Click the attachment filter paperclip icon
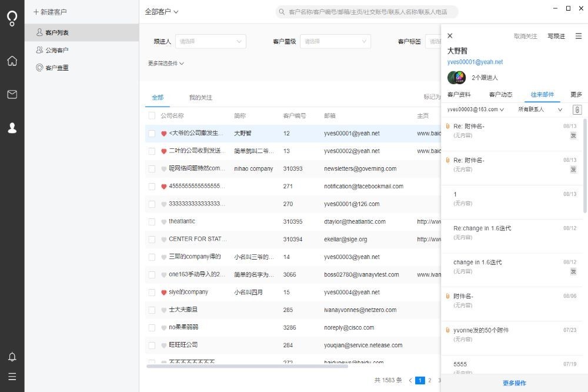The image size is (588, 392). coord(577,109)
